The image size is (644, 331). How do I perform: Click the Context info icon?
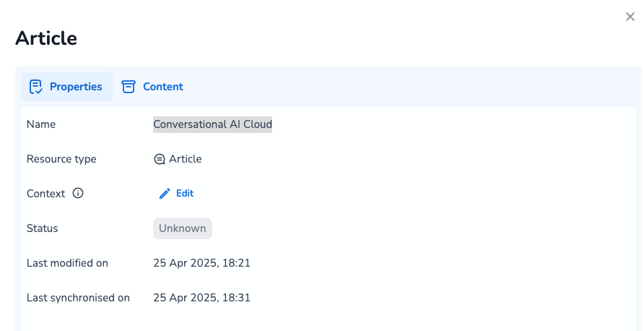click(78, 194)
